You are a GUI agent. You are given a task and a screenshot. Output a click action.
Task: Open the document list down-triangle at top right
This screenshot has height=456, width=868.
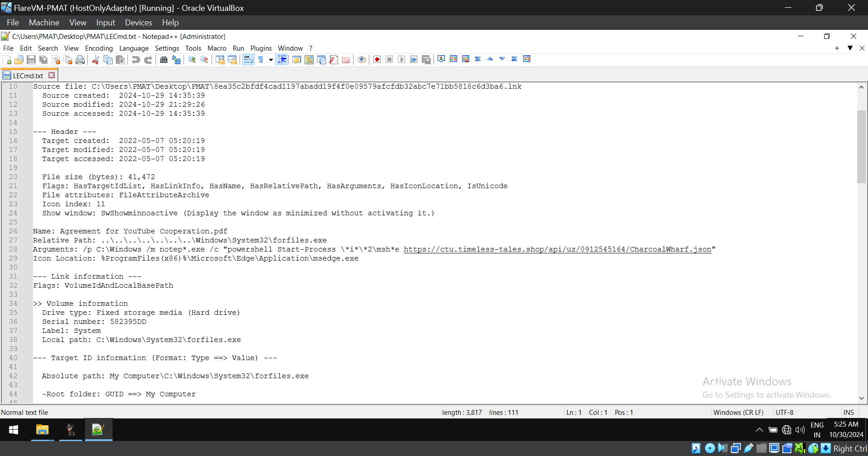pos(850,48)
